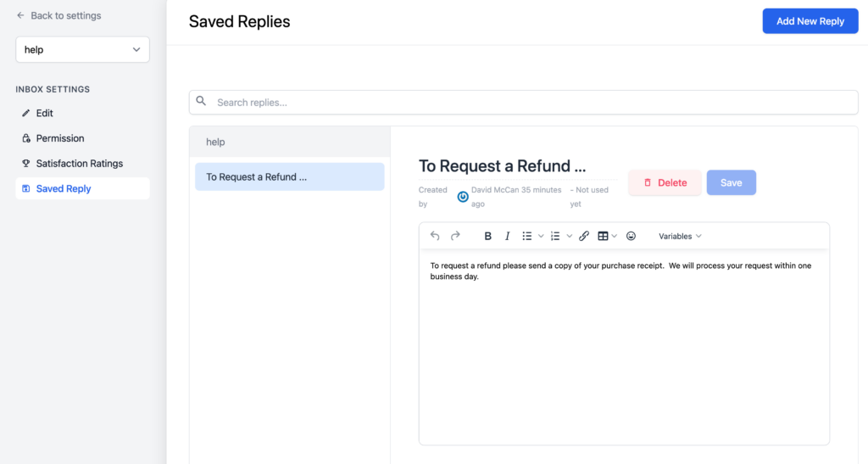The image size is (868, 464).
Task: Select To Request a Refund reply in list
Action: (x=290, y=176)
